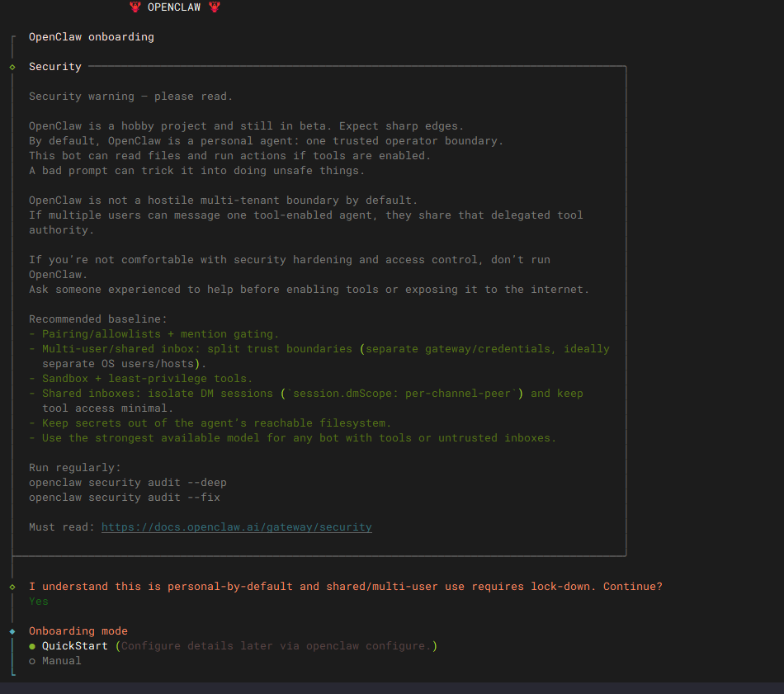784x694 pixels.
Task: Click the 'Multi-user/shared inbox: split trust boundaries' line
Action: (319, 349)
